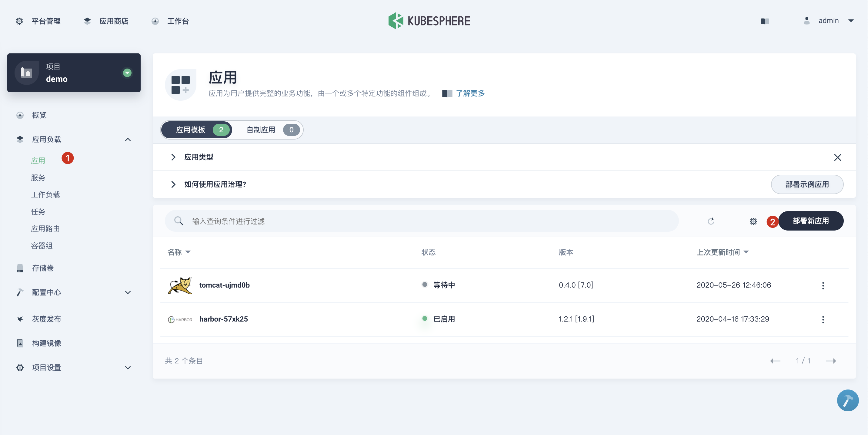Viewport: 868px width, 435px height.
Task: Expand the 项目设置 menu chevron
Action: click(128, 368)
